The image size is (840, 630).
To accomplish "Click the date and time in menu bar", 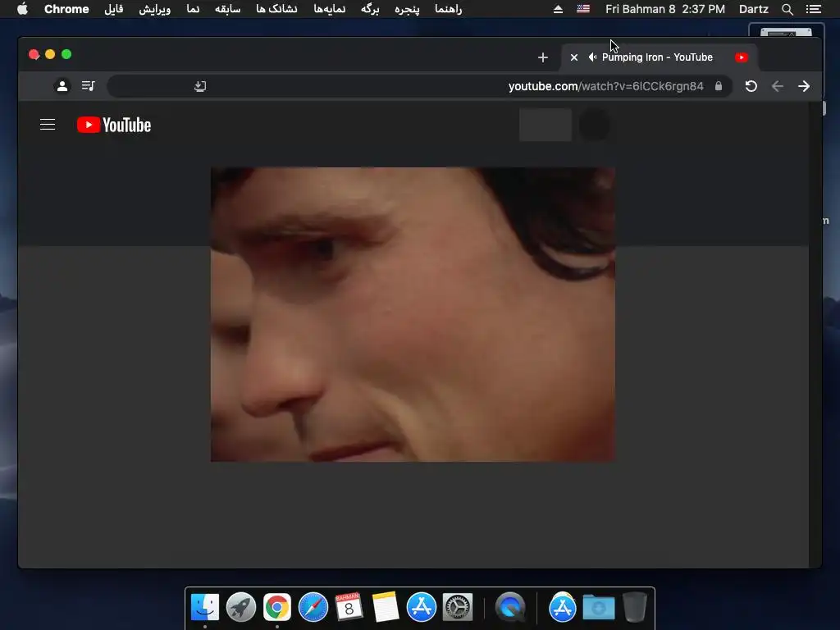I will point(664,9).
